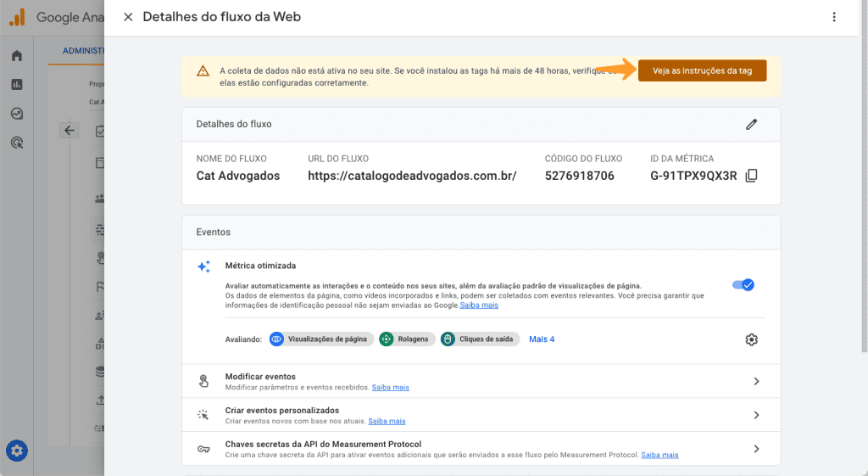
Task: Copy the ID da métrica value
Action: click(x=751, y=176)
